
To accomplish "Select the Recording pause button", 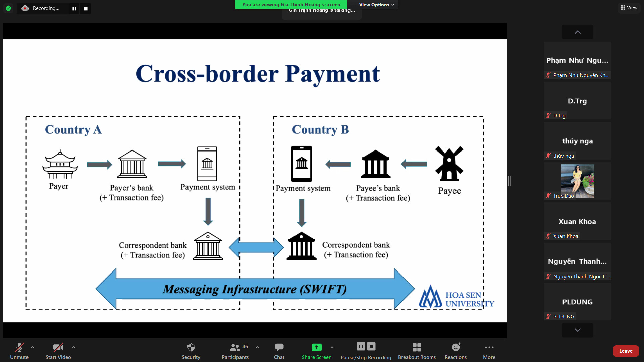I will pyautogui.click(x=74, y=8).
